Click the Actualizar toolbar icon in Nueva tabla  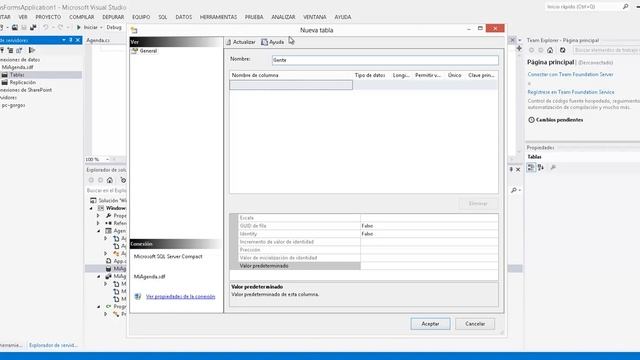click(x=229, y=42)
